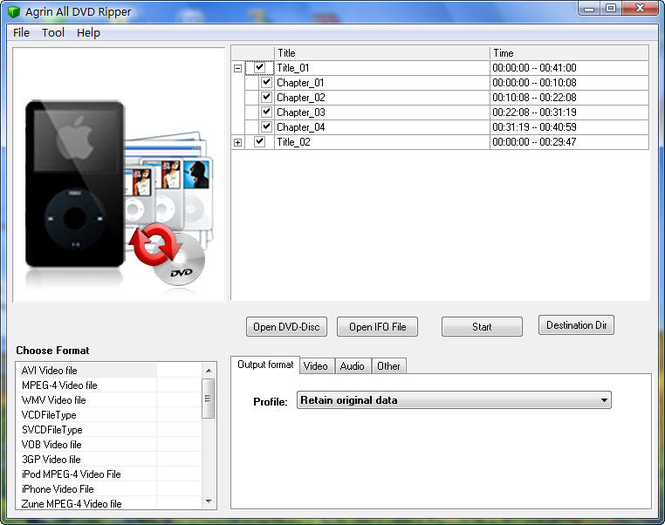Select the Chapter_04 row label
This screenshot has height=525, width=665.
click(x=301, y=127)
